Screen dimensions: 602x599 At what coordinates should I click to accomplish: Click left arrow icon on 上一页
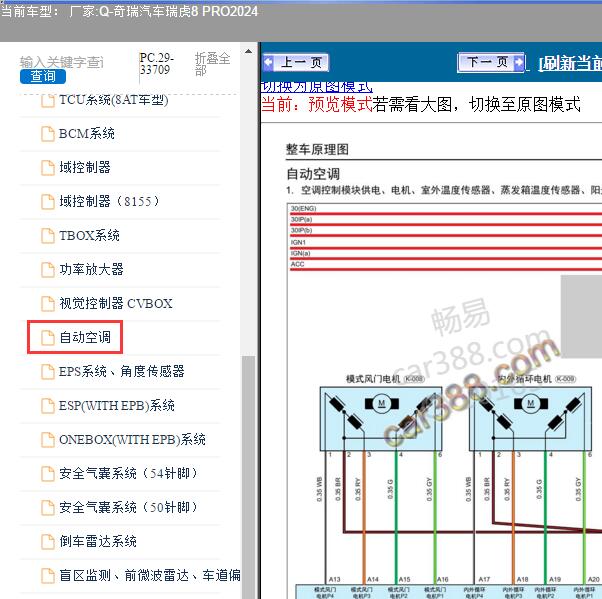pyautogui.click(x=268, y=62)
